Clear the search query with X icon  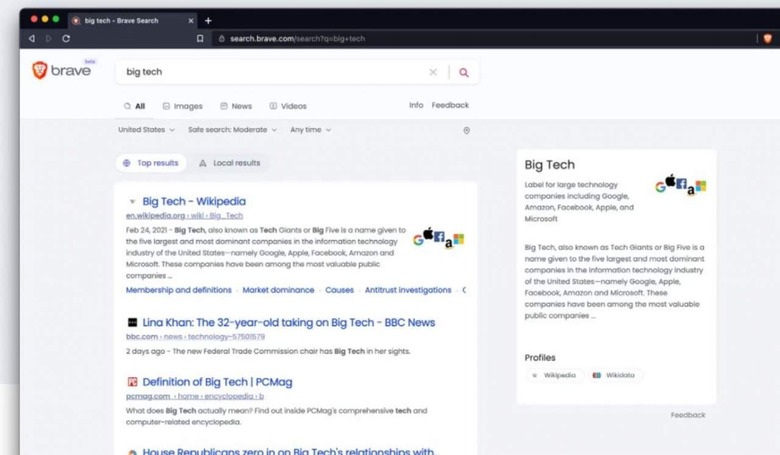433,72
